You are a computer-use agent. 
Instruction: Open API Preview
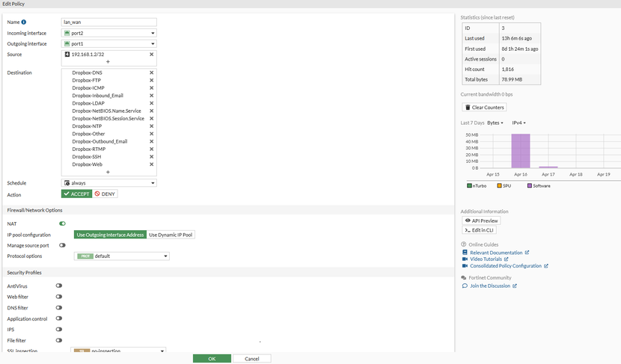pos(481,220)
